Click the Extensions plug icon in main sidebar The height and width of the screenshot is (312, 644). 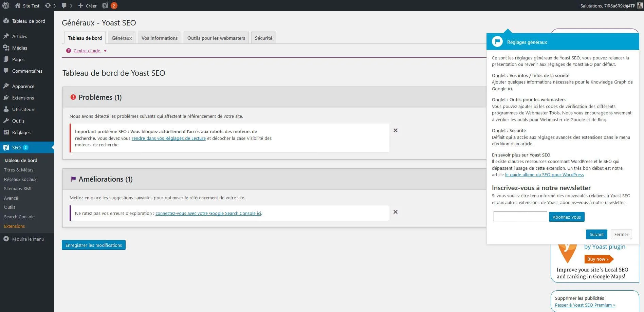coord(6,97)
